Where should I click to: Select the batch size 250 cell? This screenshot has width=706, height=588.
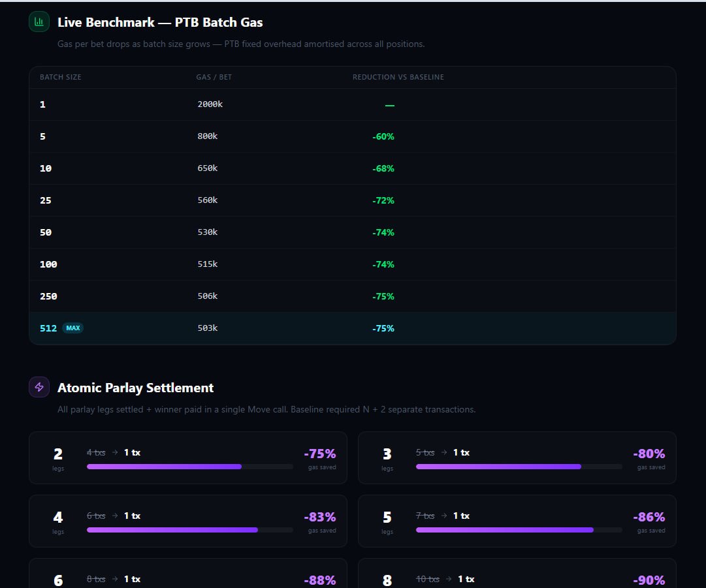48,296
